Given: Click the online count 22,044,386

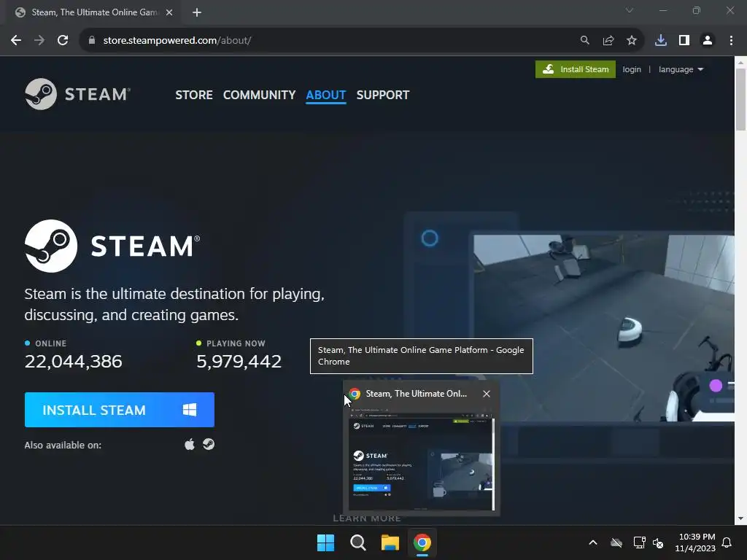Looking at the screenshot, I should tap(74, 362).
